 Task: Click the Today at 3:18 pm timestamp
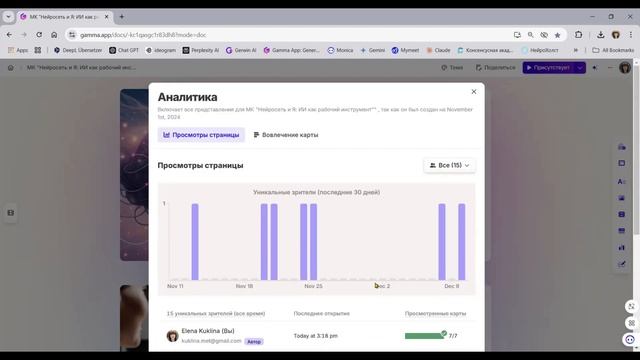[x=316, y=336]
